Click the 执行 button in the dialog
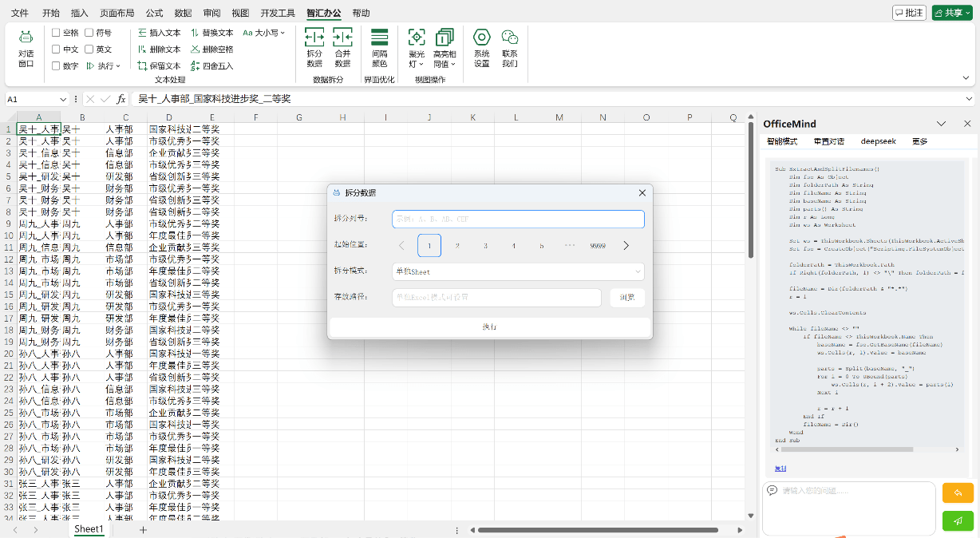The width and height of the screenshot is (980, 538). 489,326
